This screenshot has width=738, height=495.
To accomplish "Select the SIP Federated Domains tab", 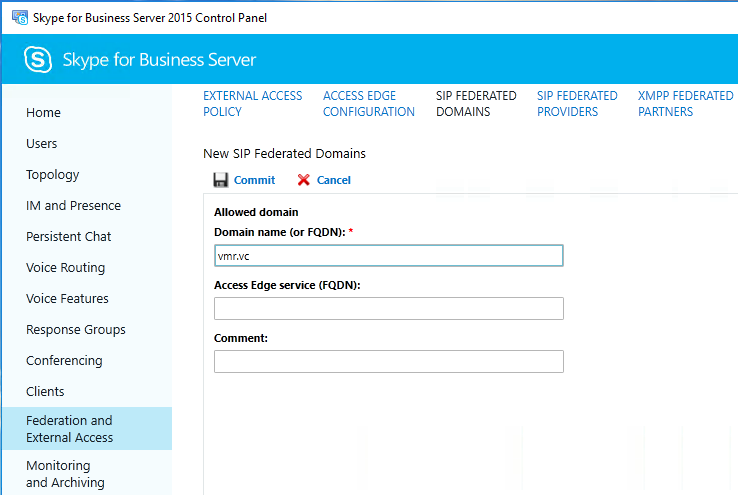I will coord(476,104).
